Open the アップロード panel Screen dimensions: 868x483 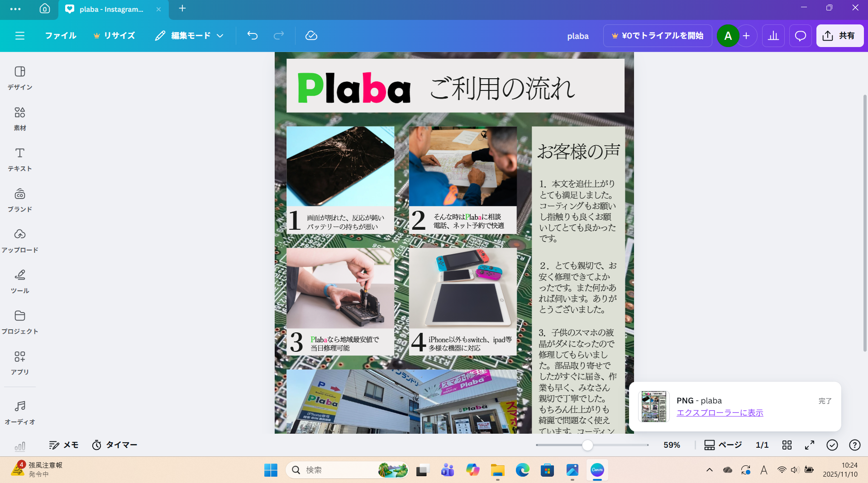(19, 241)
